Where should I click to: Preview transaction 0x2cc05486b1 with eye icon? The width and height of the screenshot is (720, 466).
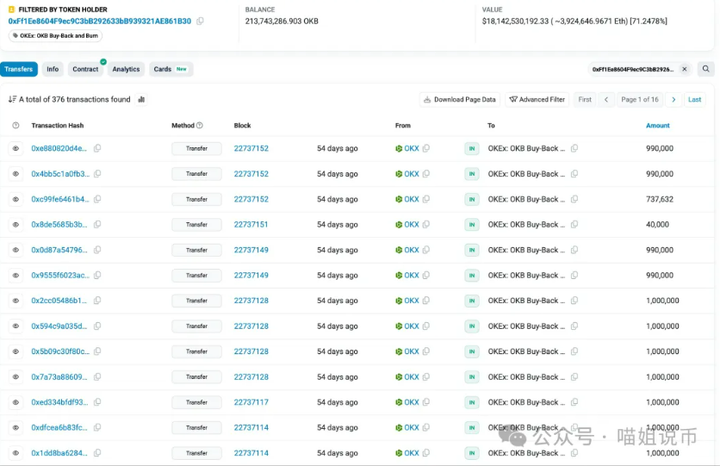[16, 301]
